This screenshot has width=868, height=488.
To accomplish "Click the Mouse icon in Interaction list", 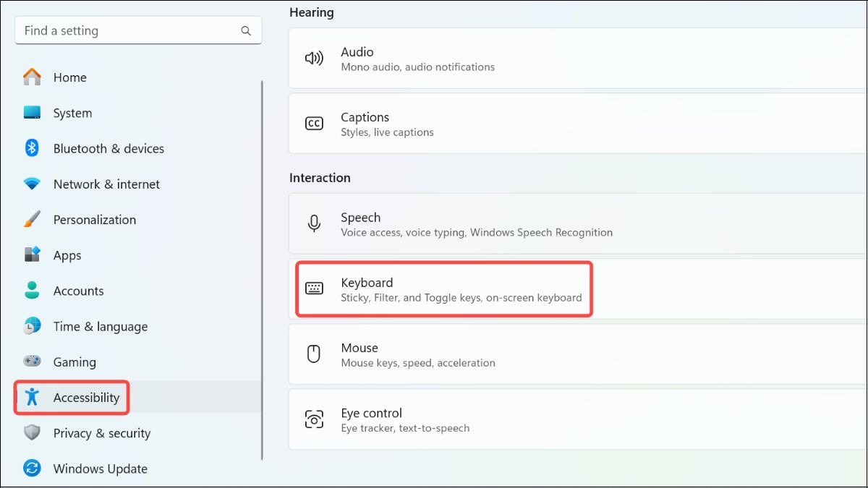I will 314,354.
